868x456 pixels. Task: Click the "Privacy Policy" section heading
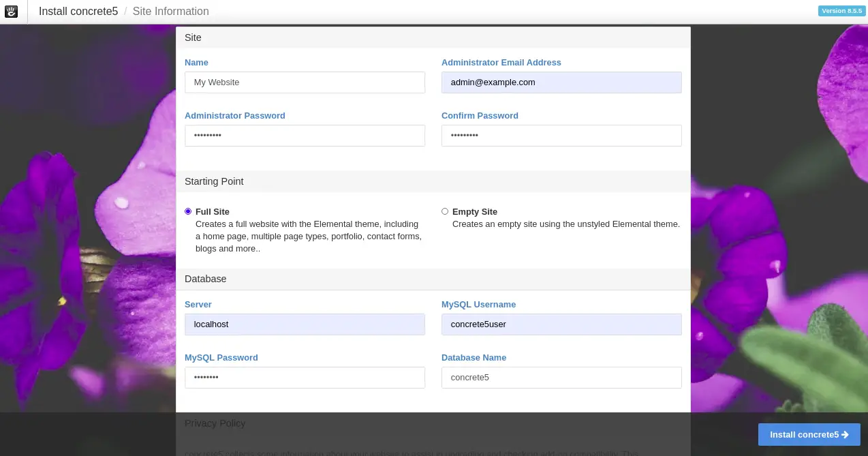tap(215, 423)
